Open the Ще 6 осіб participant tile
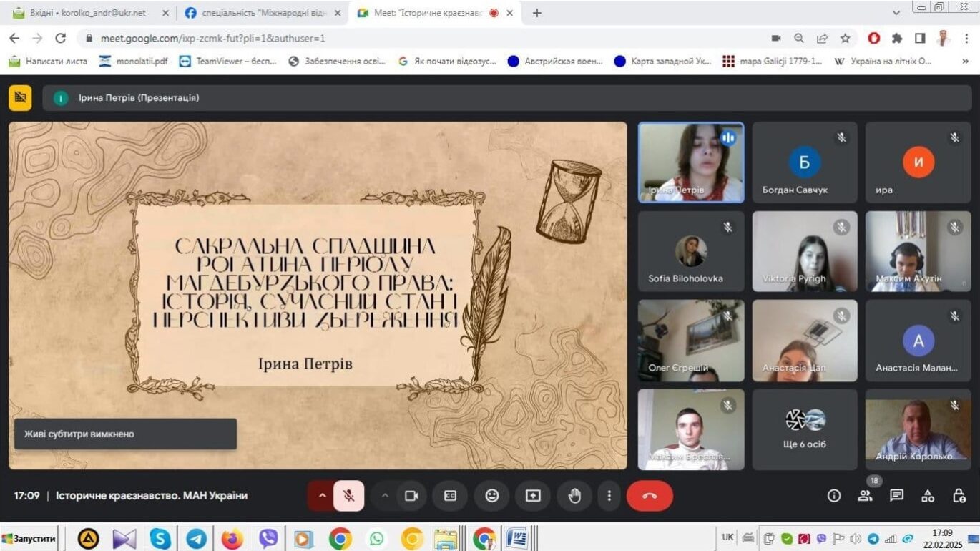 (x=804, y=429)
